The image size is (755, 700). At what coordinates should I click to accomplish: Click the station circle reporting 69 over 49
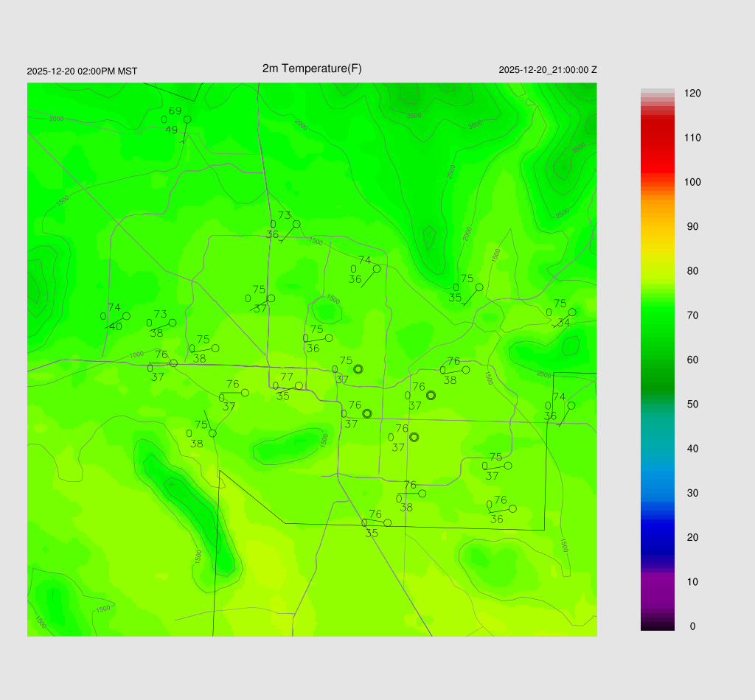pyautogui.click(x=187, y=119)
